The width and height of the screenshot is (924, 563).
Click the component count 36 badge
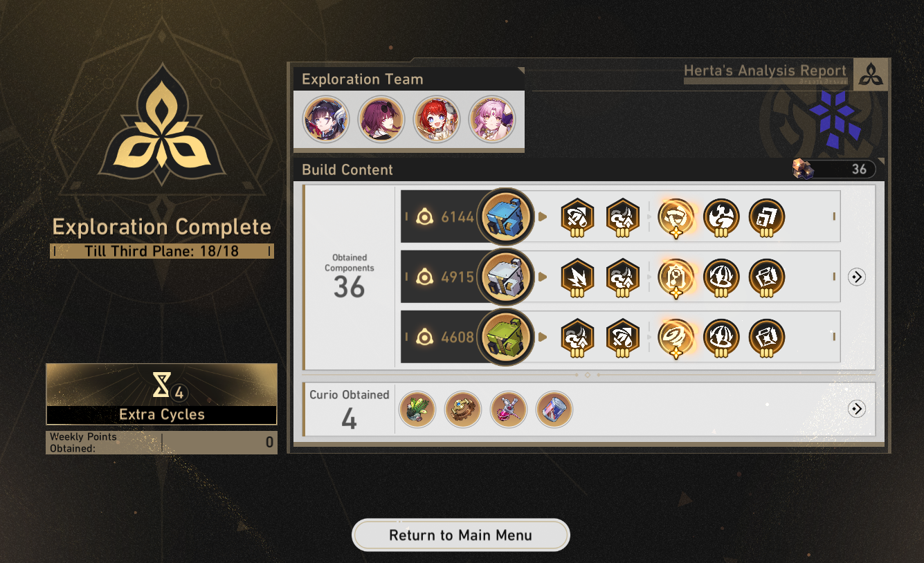(834, 169)
